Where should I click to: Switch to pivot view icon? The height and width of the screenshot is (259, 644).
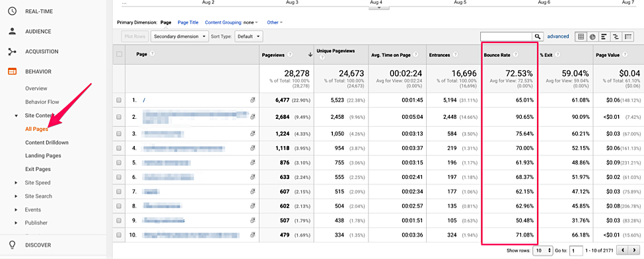click(x=627, y=36)
